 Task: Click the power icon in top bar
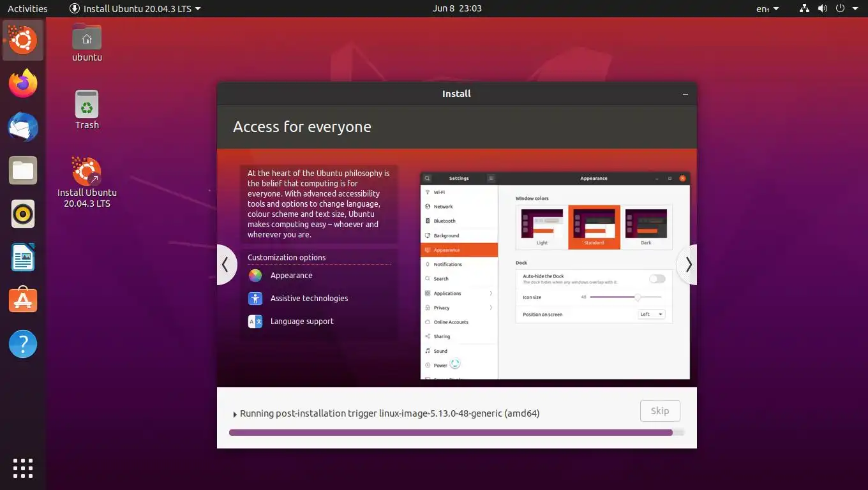tap(840, 8)
